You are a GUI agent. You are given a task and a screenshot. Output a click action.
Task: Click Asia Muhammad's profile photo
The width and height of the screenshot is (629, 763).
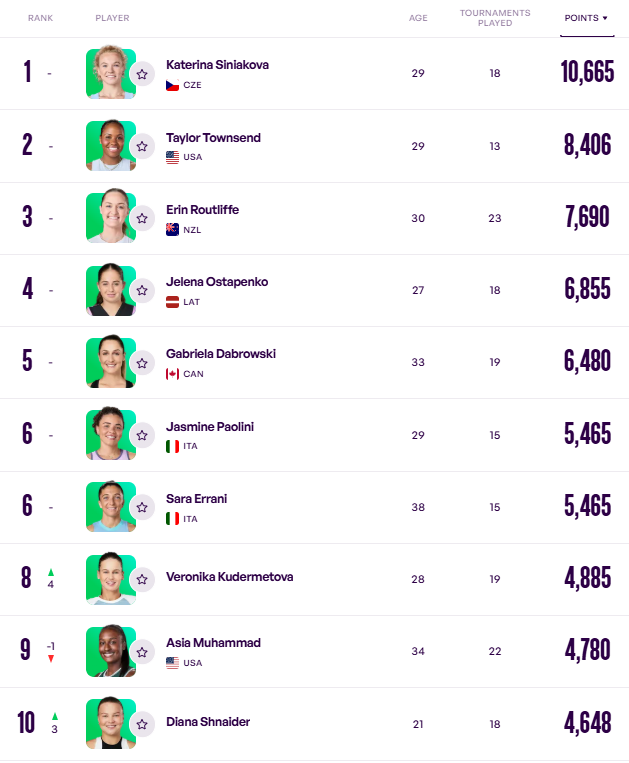[109, 651]
